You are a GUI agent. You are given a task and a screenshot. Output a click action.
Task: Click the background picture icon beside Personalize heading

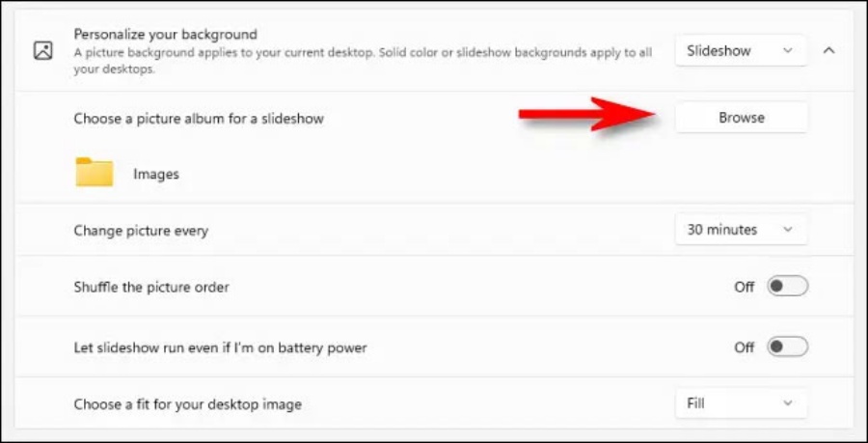point(43,50)
